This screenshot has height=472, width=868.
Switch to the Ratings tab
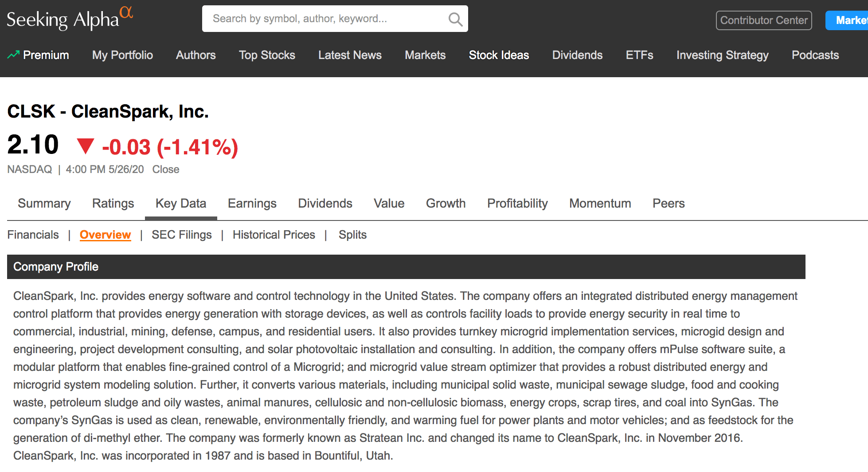pos(113,203)
